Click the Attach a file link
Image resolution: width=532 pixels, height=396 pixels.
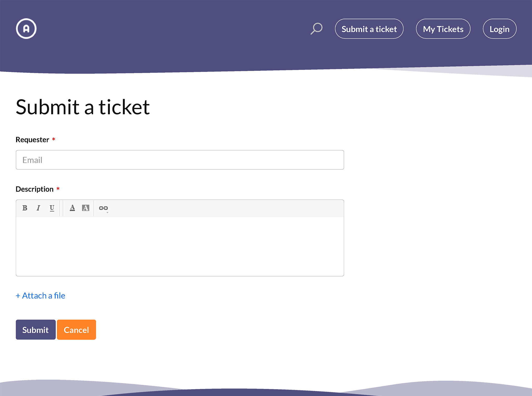point(41,296)
